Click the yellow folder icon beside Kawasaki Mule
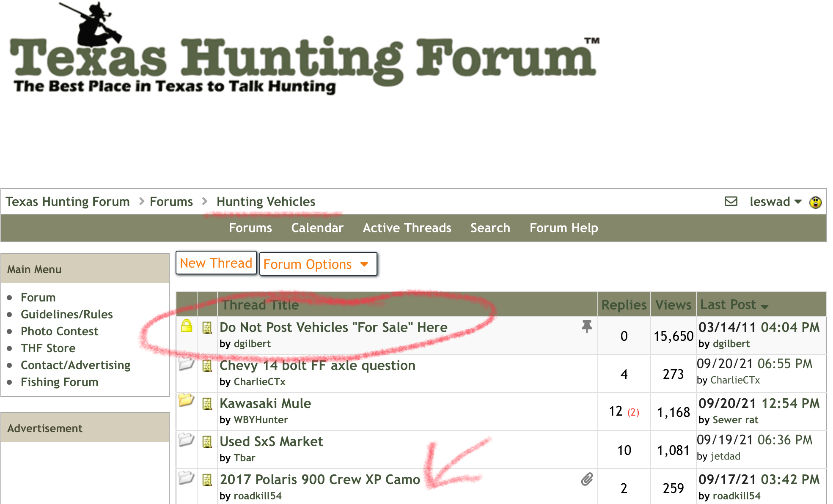The height and width of the screenshot is (504, 833). [x=186, y=400]
